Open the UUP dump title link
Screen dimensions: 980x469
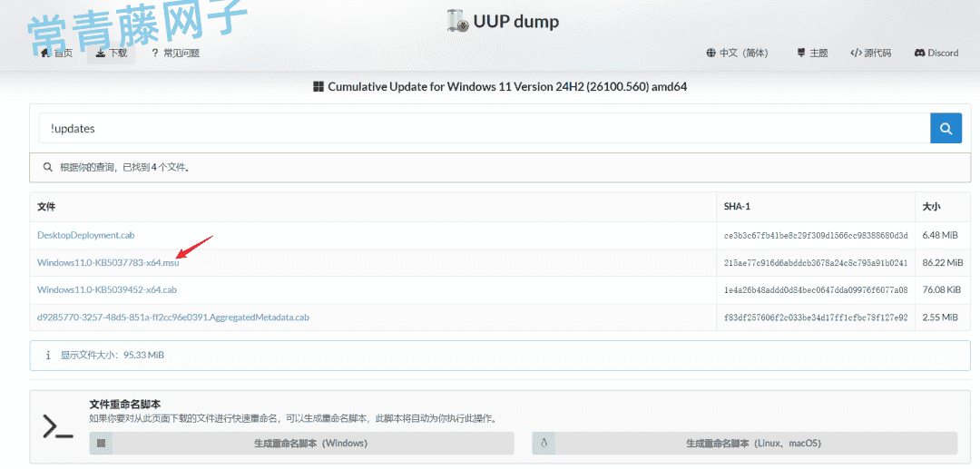(x=515, y=22)
